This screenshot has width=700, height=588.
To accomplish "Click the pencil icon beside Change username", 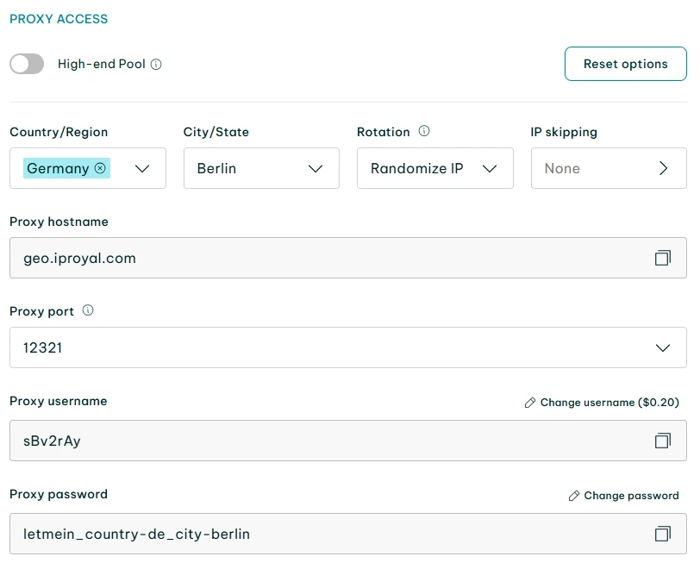I will [x=530, y=403].
